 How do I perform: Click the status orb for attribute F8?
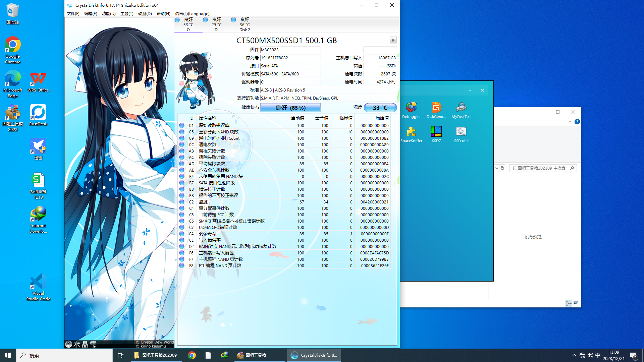tap(182, 265)
